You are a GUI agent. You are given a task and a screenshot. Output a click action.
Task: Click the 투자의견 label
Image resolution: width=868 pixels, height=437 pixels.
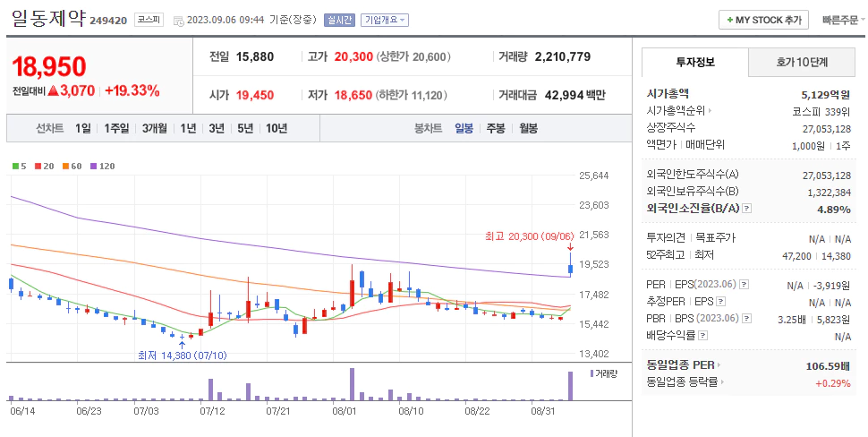666,238
